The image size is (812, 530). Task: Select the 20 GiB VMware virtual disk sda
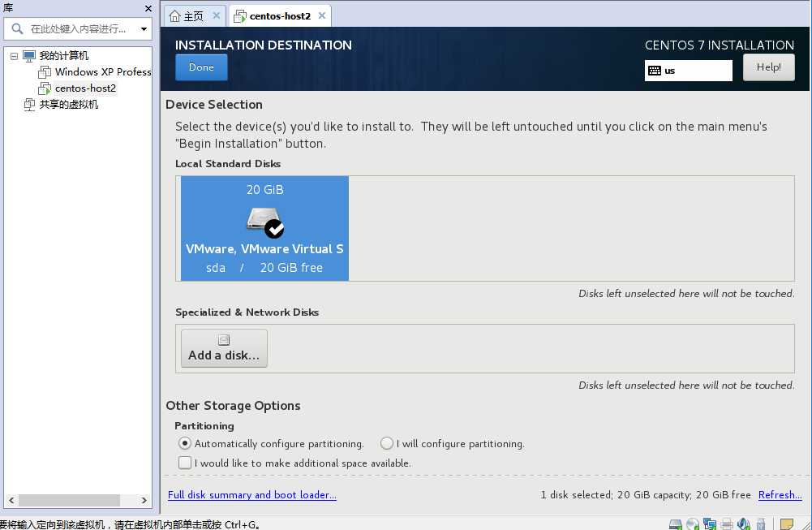click(264, 228)
